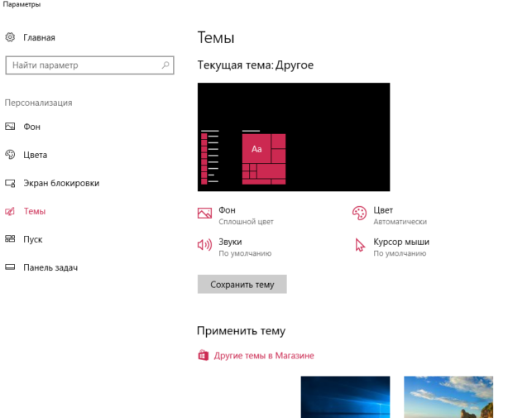Open Курсор мыши По умолчанию option
Viewport: 532px width, 418px height.
click(401, 247)
